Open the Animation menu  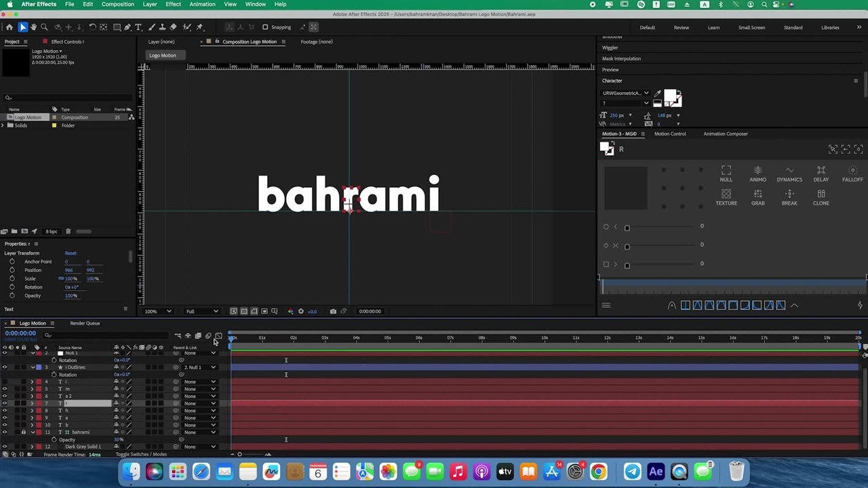[202, 4]
